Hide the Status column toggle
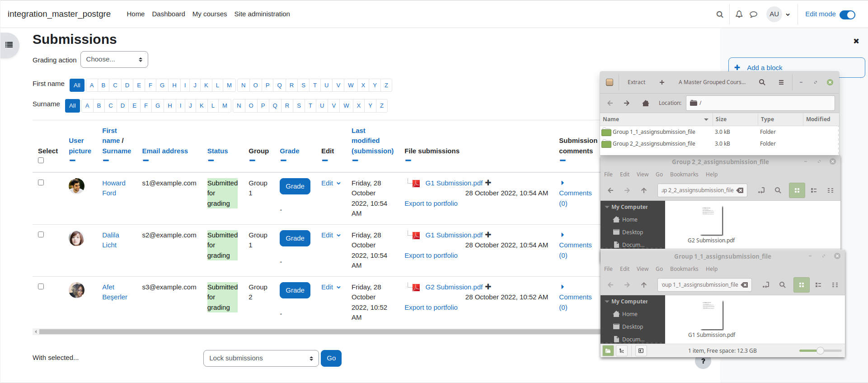The height and width of the screenshot is (383, 868). tap(211, 161)
